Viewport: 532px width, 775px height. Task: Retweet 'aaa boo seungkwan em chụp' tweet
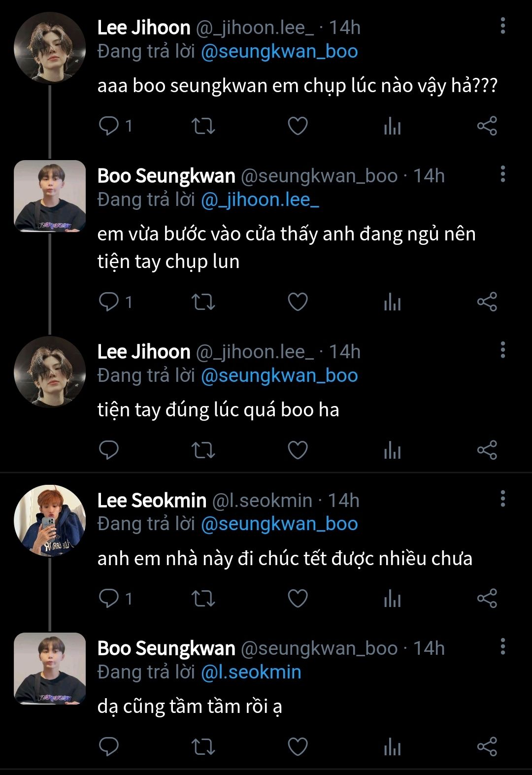(x=203, y=126)
